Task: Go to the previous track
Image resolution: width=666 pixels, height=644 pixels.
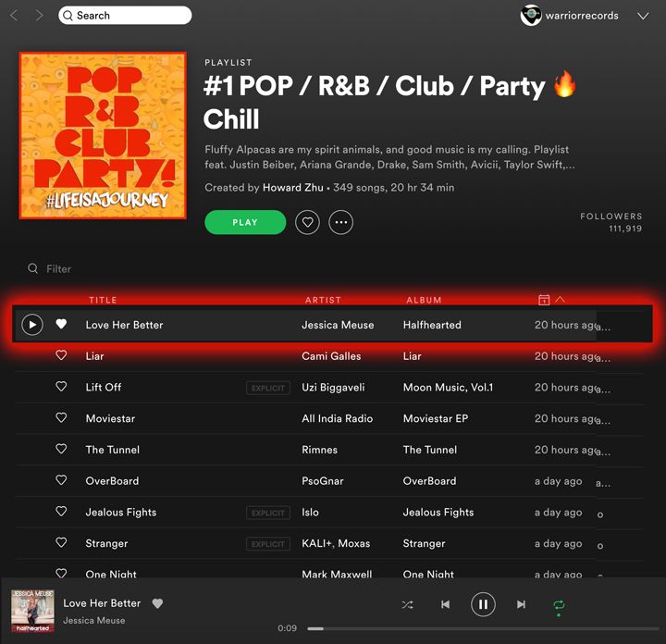Action: [445, 604]
